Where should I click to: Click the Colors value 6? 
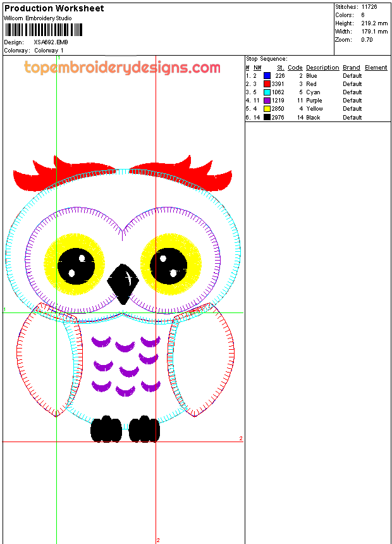click(x=363, y=15)
